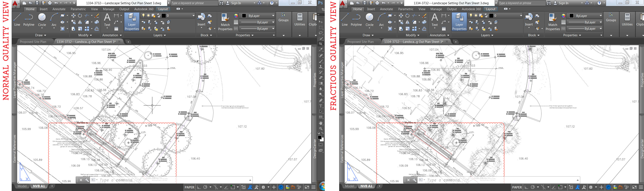This screenshot has width=644, height=191.
Task: Click inside the Type a command input line
Action: click(x=118, y=180)
